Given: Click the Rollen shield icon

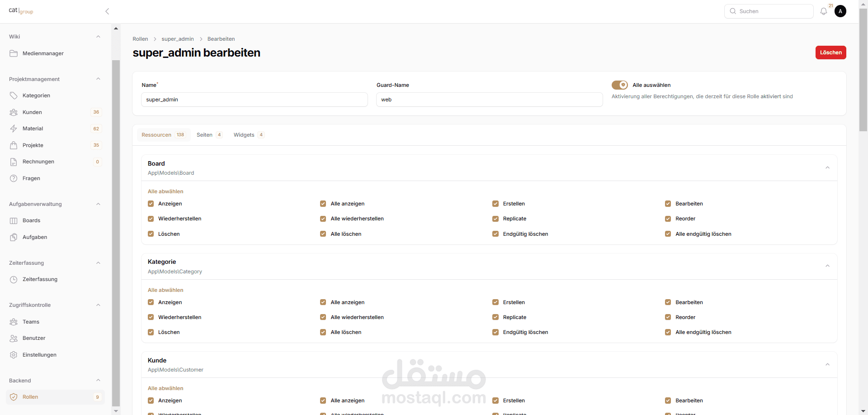Looking at the screenshot, I should coord(14,397).
